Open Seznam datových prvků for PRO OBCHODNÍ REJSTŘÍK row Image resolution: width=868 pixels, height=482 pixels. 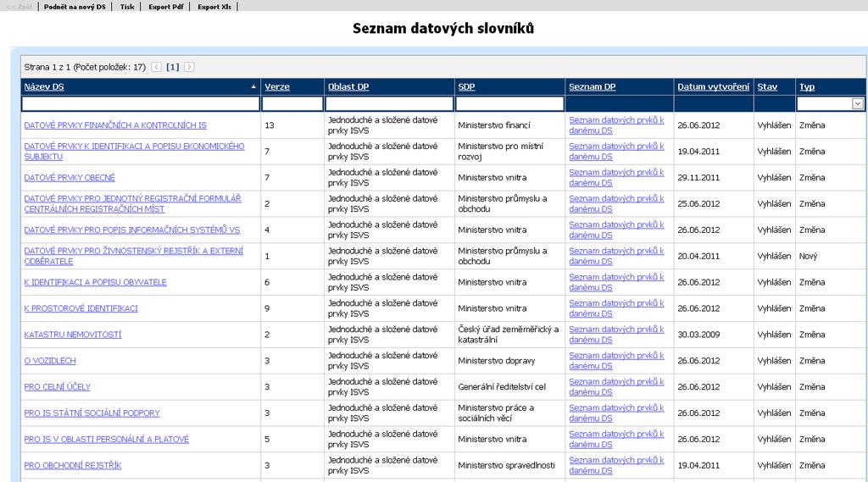(616, 465)
